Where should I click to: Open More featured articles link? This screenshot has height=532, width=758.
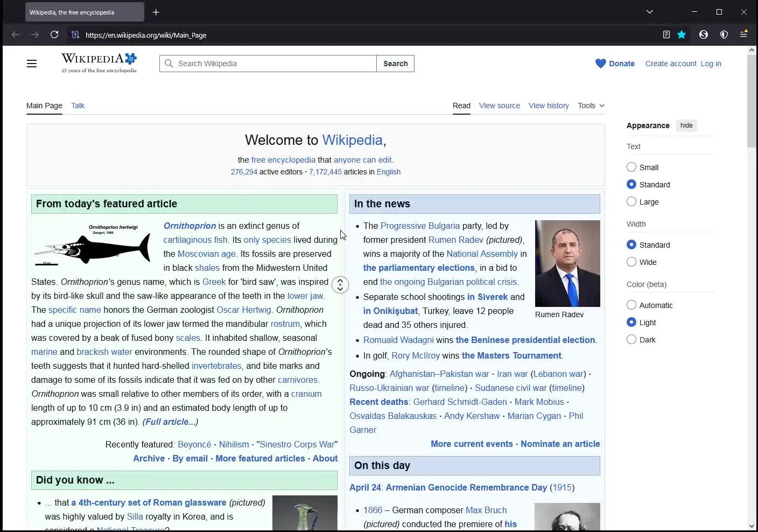pyautogui.click(x=260, y=458)
